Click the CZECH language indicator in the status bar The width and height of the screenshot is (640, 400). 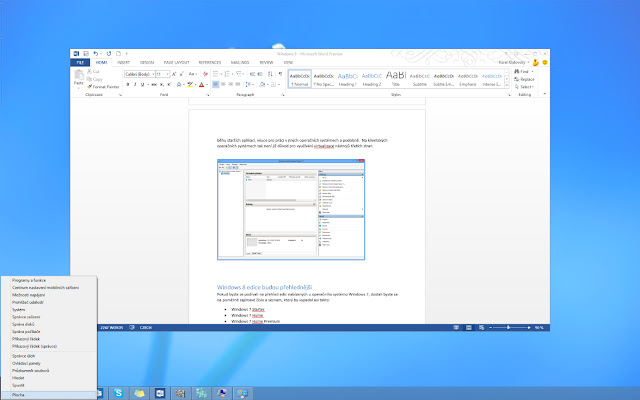click(x=146, y=328)
